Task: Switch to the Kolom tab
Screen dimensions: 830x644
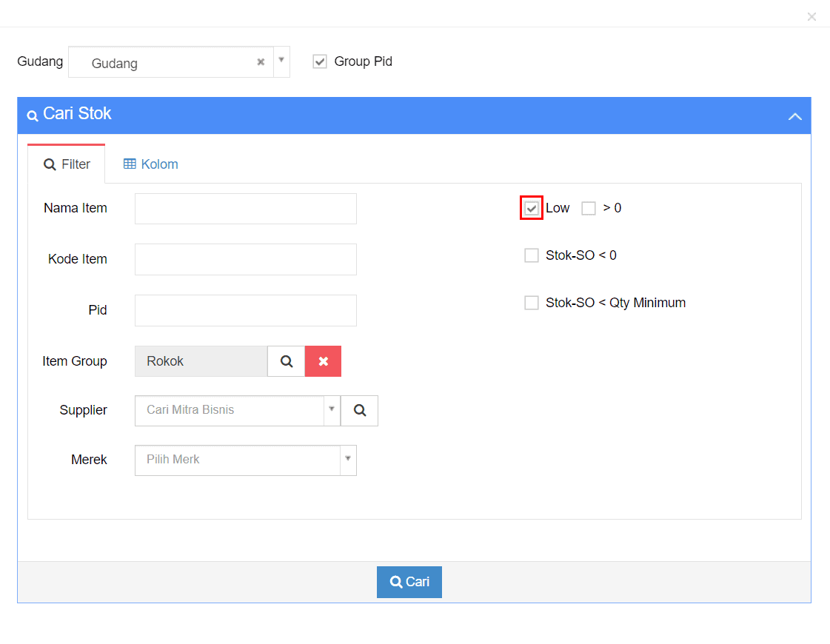Action: 151,164
